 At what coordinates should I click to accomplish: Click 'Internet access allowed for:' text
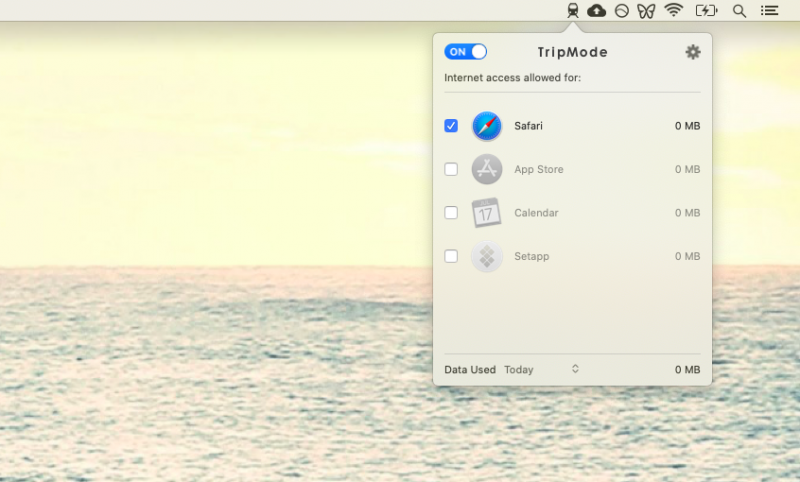click(x=512, y=78)
